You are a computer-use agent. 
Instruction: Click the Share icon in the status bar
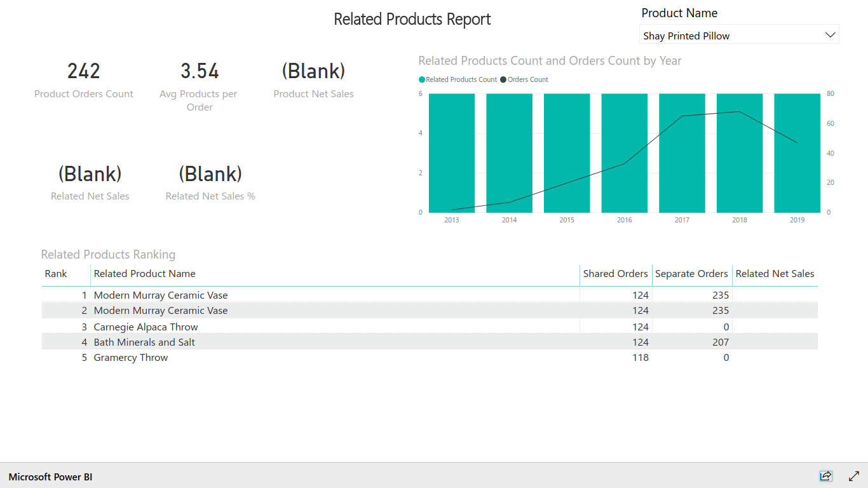point(825,476)
